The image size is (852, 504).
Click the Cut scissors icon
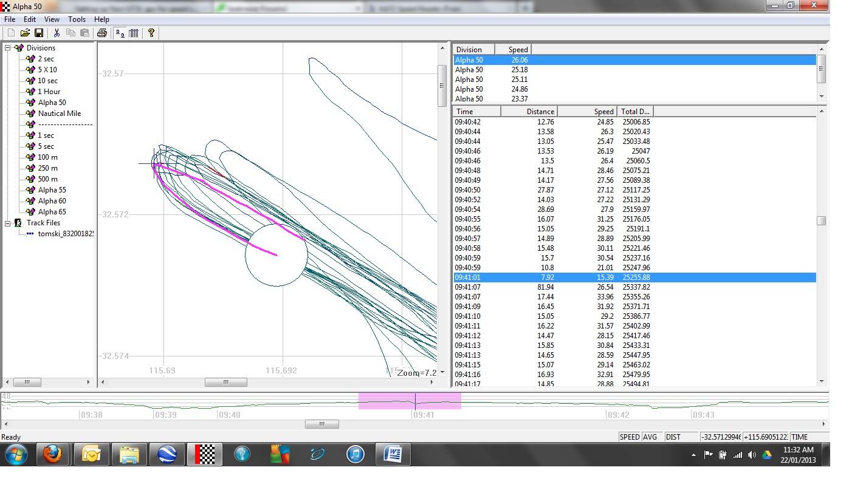[x=57, y=33]
